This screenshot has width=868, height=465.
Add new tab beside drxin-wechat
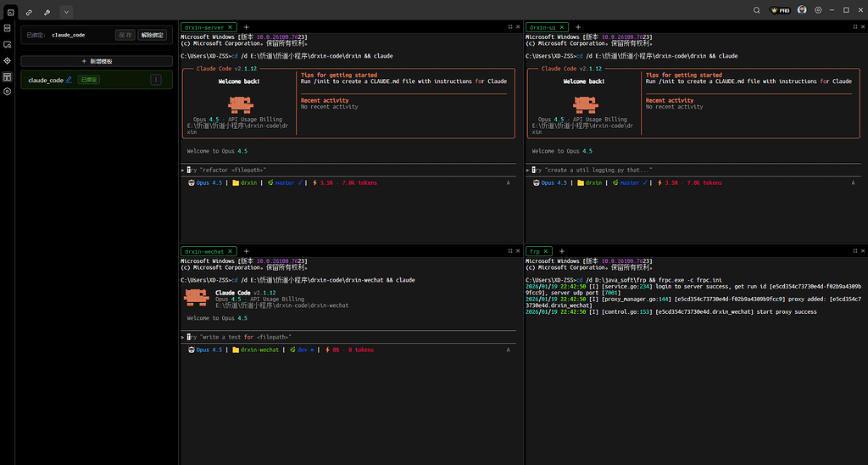[x=247, y=251]
